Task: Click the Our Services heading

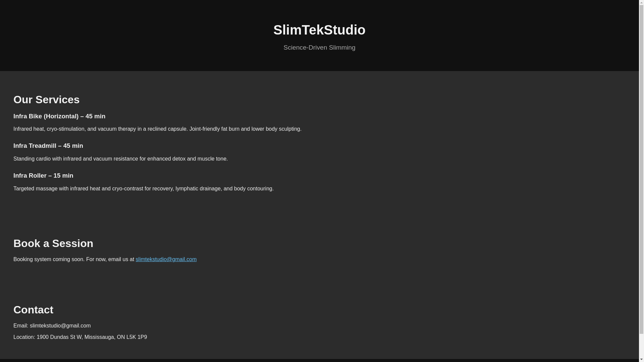Action: click(x=46, y=100)
